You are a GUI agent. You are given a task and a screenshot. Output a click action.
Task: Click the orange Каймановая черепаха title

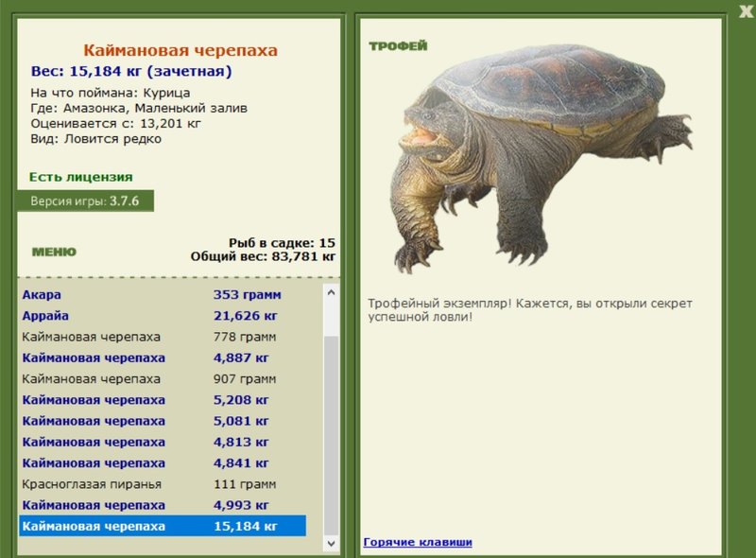[180, 50]
